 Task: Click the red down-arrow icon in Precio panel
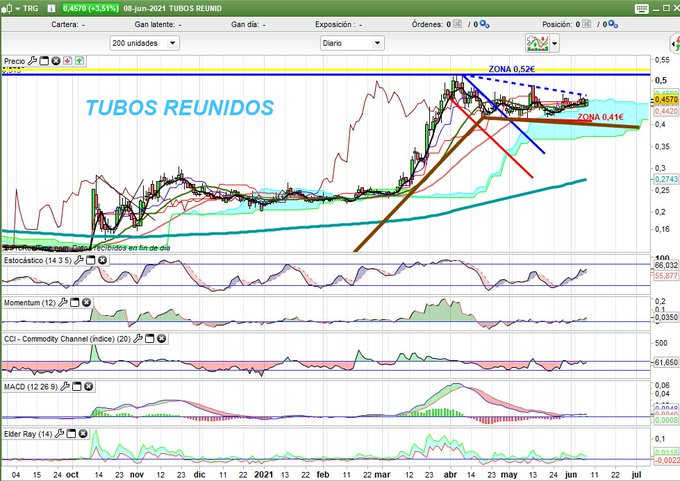pyautogui.click(x=68, y=61)
